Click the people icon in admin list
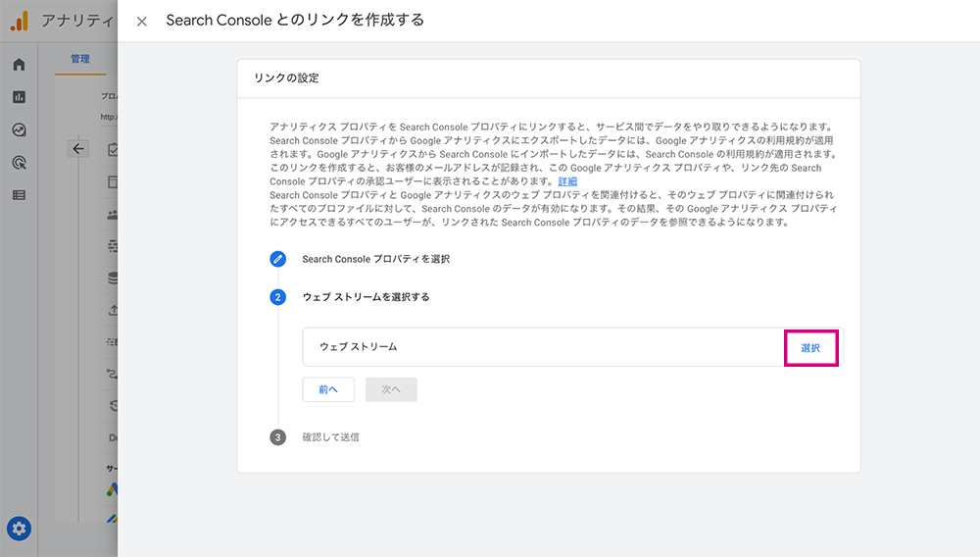 tap(113, 215)
